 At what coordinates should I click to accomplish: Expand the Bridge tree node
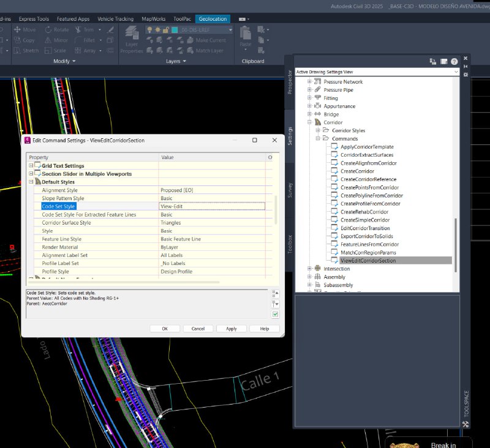pos(309,114)
